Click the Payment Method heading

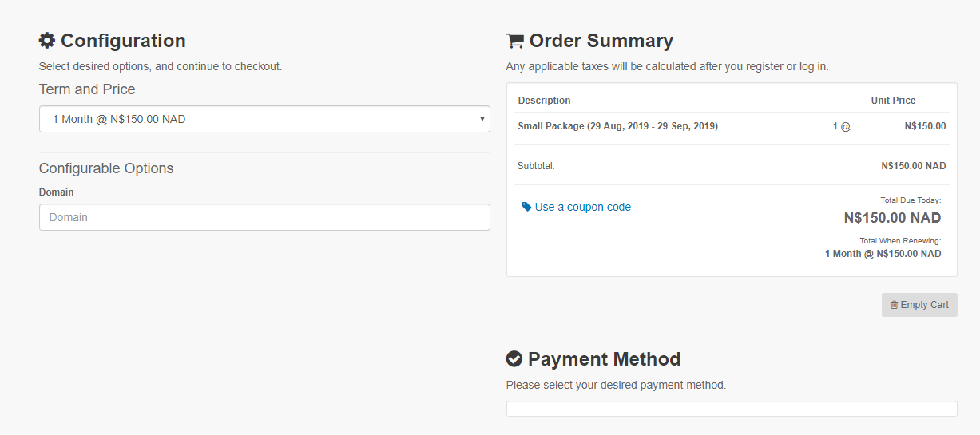coord(604,359)
